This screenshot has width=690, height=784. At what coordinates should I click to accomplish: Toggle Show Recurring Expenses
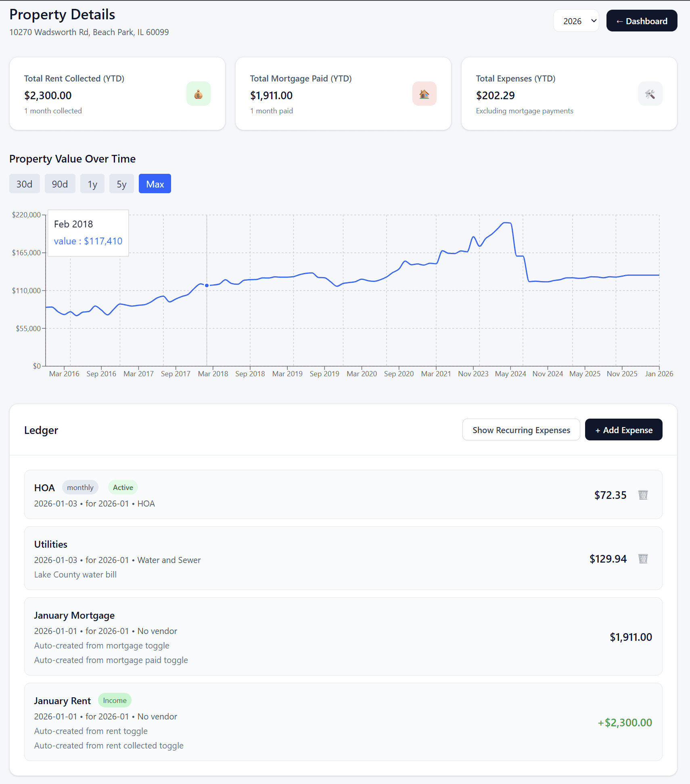pyautogui.click(x=521, y=430)
